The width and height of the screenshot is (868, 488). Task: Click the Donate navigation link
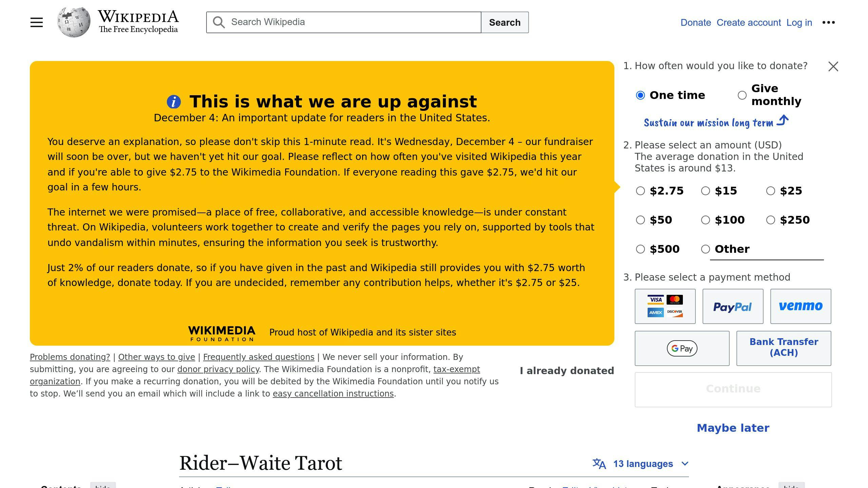695,22
